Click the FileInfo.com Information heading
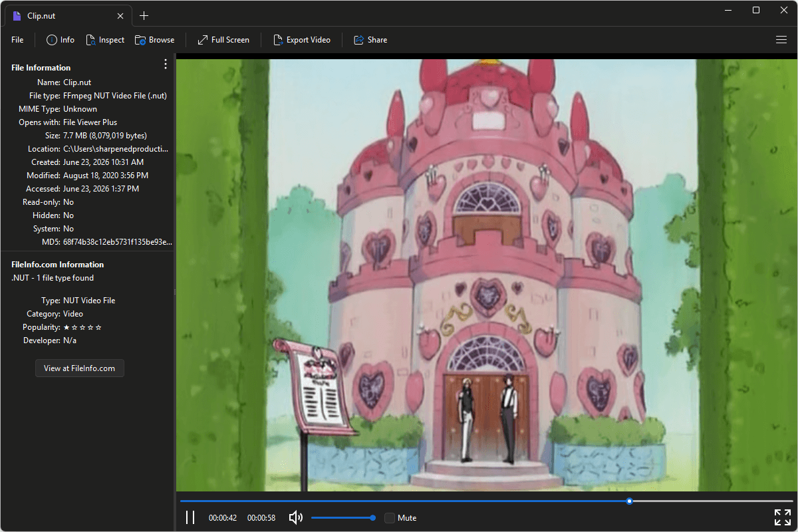This screenshot has height=532, width=798. click(58, 265)
